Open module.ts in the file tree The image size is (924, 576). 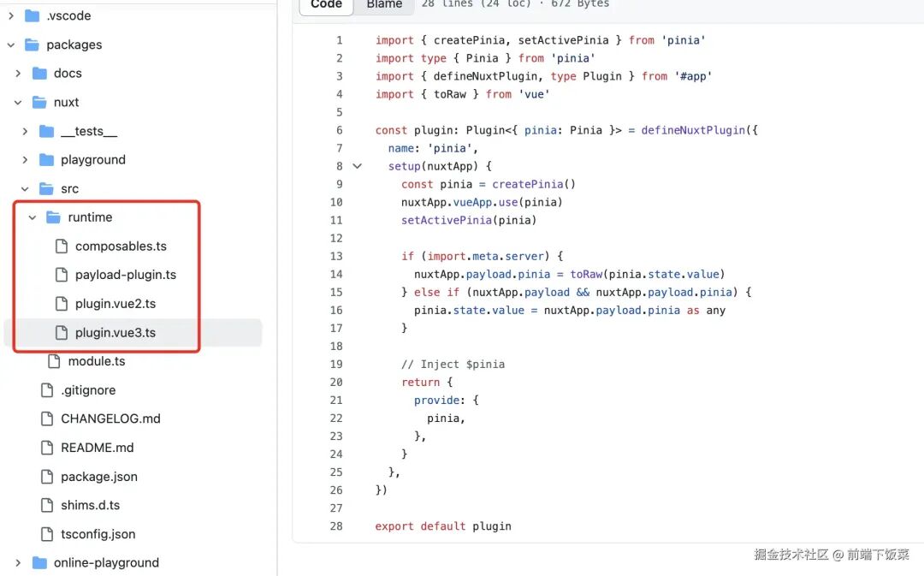[x=97, y=361]
